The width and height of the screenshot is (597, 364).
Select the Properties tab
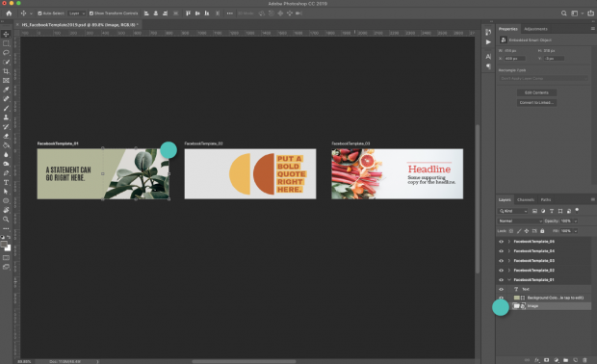[x=507, y=29]
